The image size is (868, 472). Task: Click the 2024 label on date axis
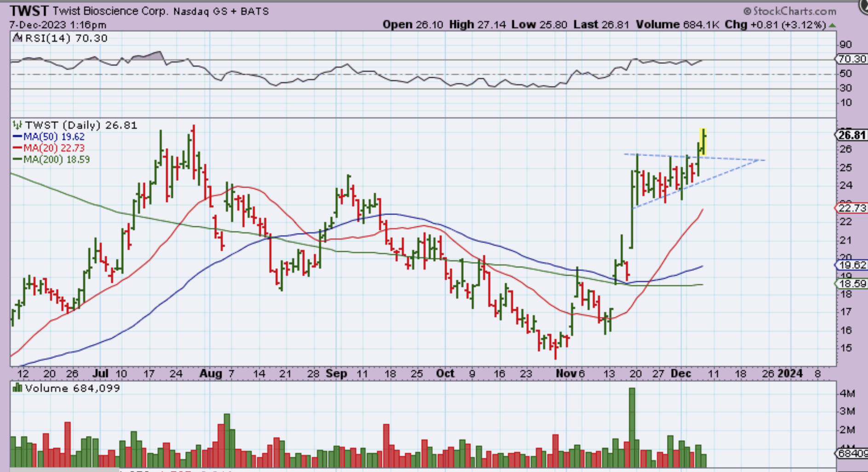point(790,374)
